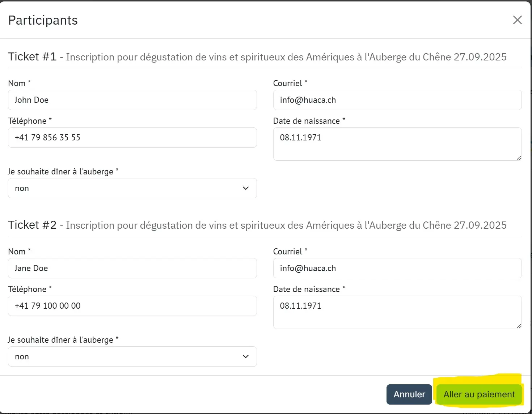Image resolution: width=532 pixels, height=414 pixels.
Task: Click the chevron of Ticket #2 dîner dropdown
Action: click(x=246, y=356)
